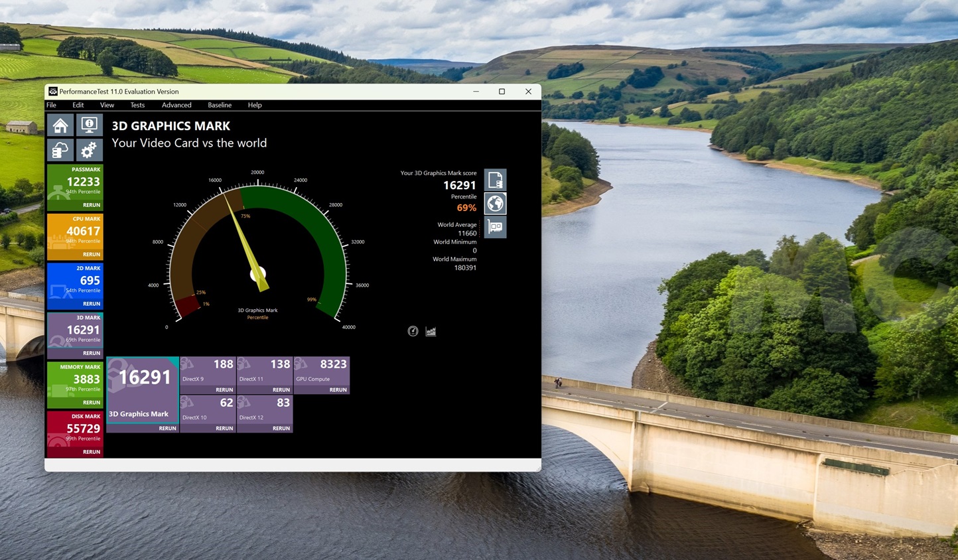Open the cloud database baseline manager icon
Viewport: 958px width, 560px height.
click(60, 151)
